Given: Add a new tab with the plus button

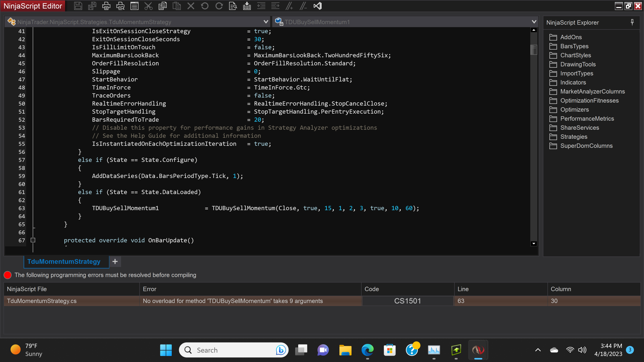Looking at the screenshot, I should (115, 261).
